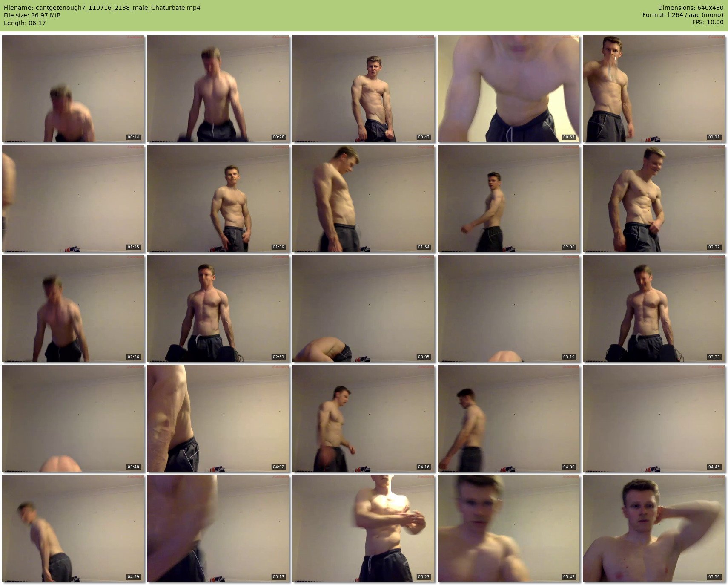Select the empty-wall frame at 04:45

654,418
